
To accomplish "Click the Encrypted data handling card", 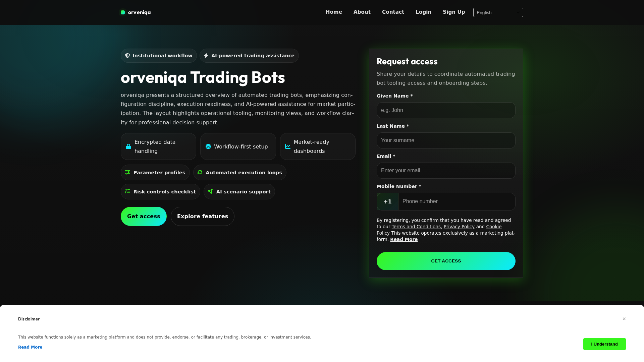I will click(x=158, y=146).
